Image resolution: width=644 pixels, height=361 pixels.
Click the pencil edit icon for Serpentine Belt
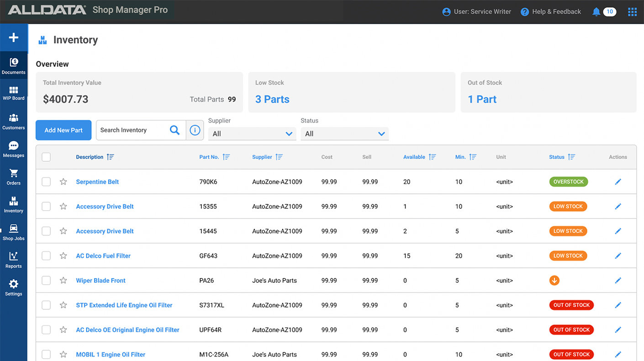point(618,182)
